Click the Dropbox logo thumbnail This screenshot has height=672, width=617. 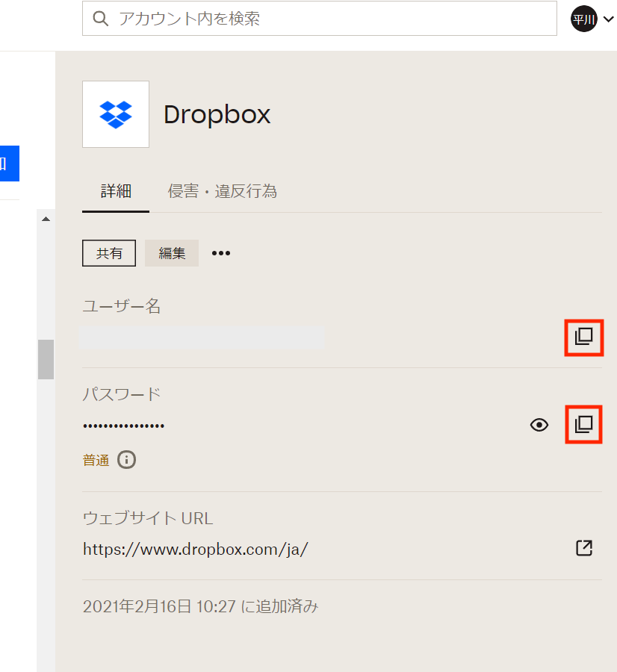[116, 114]
